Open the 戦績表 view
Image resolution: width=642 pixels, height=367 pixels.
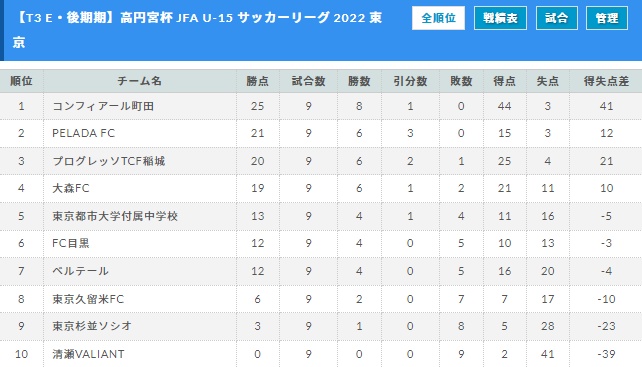(500, 18)
